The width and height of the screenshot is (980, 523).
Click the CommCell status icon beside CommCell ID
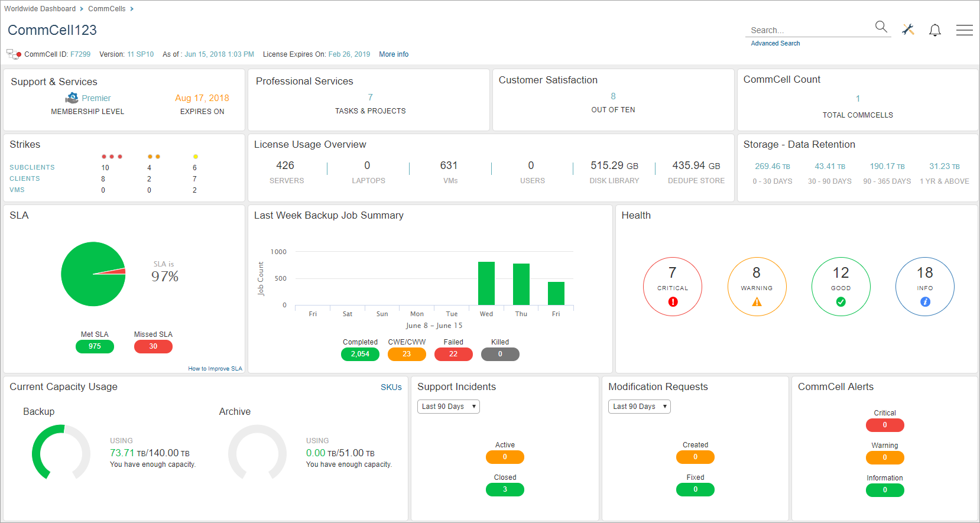(14, 54)
